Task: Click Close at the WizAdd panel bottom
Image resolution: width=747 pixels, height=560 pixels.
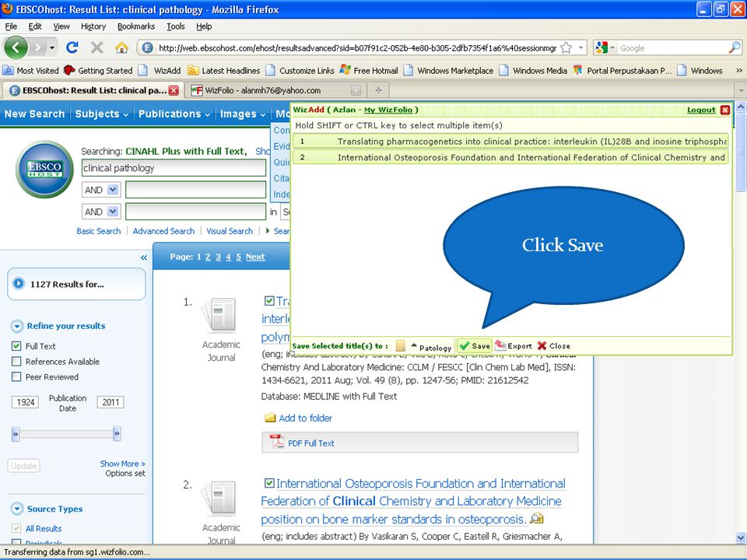Action: [553, 345]
